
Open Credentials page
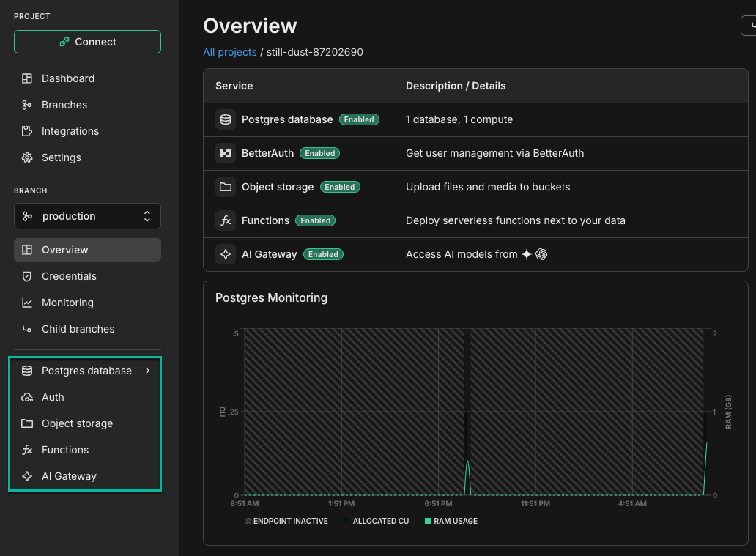click(x=87, y=276)
